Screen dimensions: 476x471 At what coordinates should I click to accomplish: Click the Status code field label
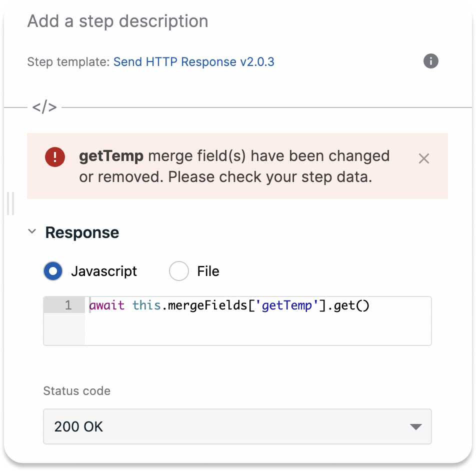[x=77, y=391]
